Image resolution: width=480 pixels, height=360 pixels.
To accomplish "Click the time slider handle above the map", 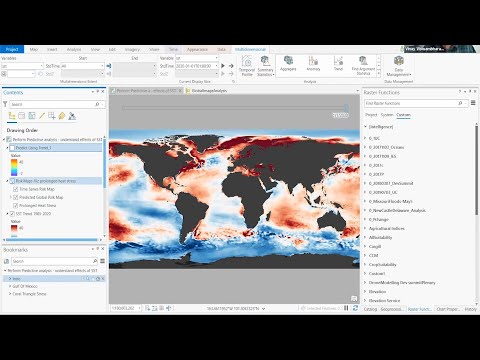I will (x=346, y=108).
